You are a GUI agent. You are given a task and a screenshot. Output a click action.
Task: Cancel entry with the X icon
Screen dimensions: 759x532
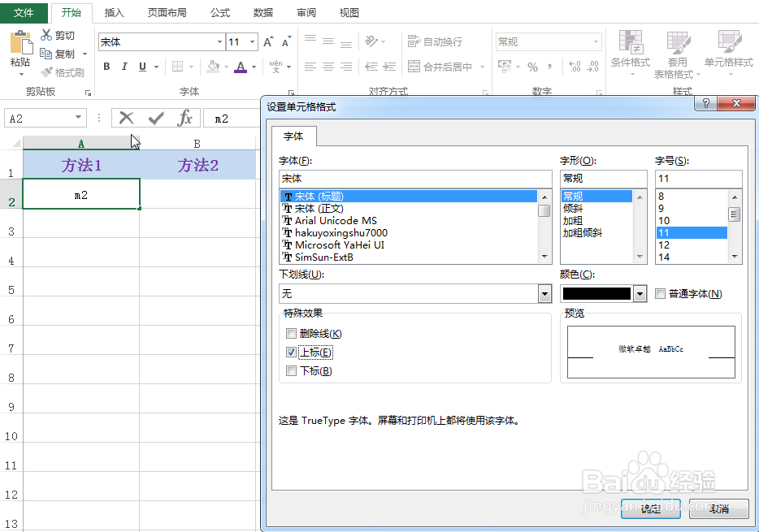(127, 117)
